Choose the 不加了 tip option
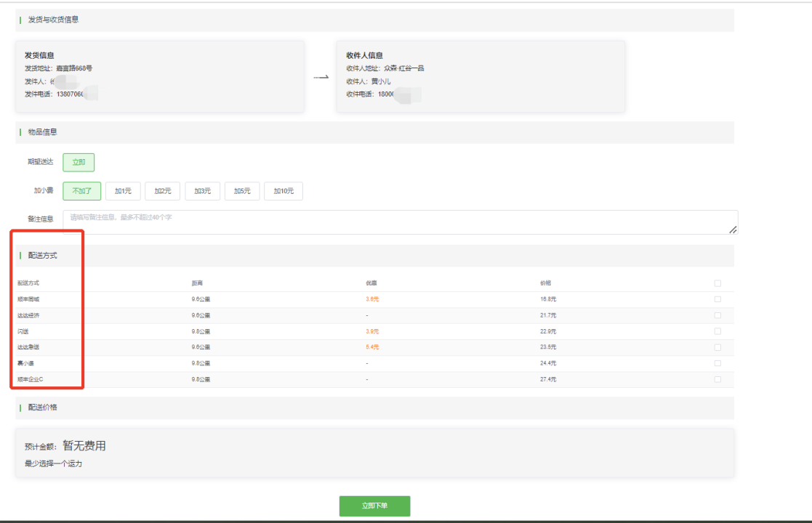This screenshot has height=523, width=812. pyautogui.click(x=81, y=191)
